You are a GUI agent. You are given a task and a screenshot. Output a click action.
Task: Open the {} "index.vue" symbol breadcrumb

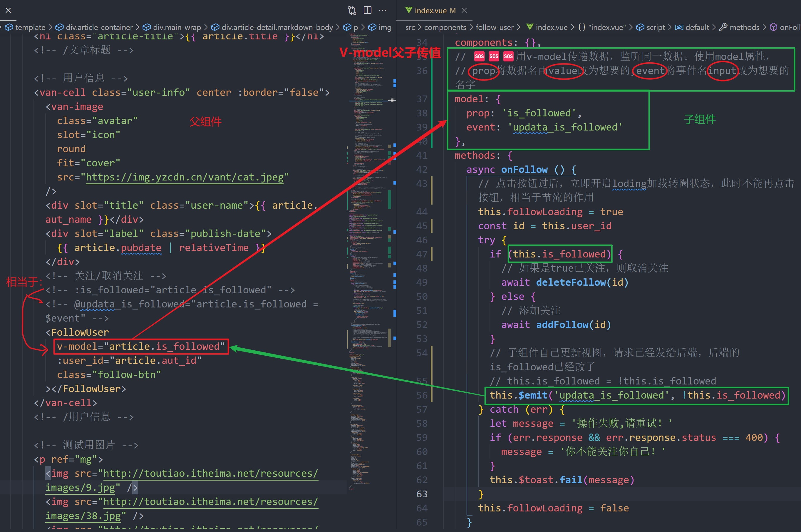(602, 27)
